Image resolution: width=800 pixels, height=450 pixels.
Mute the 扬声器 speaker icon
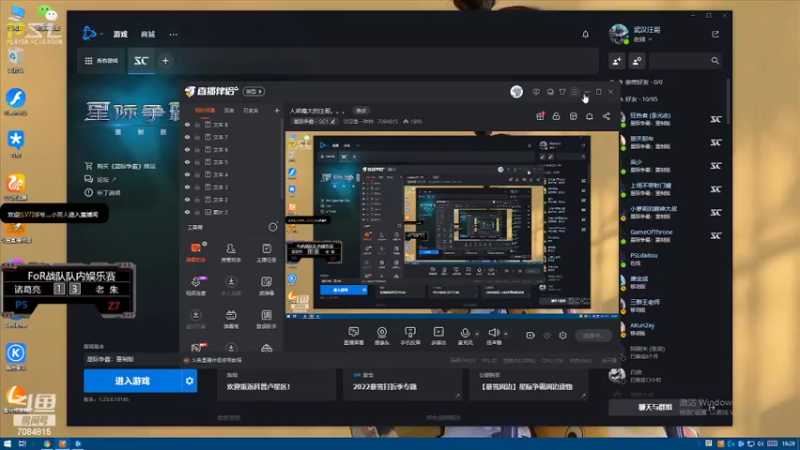493,333
